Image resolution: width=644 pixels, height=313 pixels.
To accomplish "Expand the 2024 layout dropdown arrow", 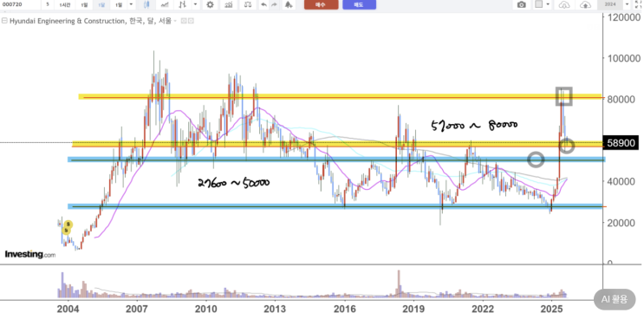I will click(627, 4).
